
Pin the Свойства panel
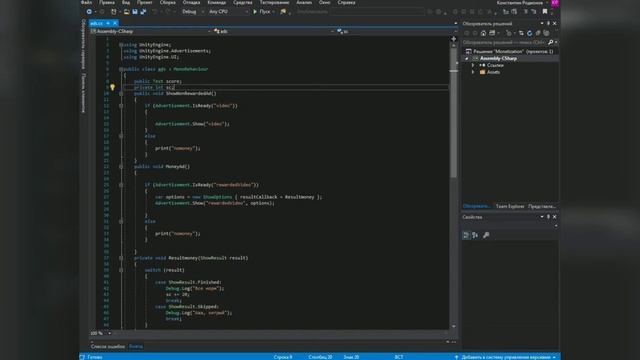[548, 217]
